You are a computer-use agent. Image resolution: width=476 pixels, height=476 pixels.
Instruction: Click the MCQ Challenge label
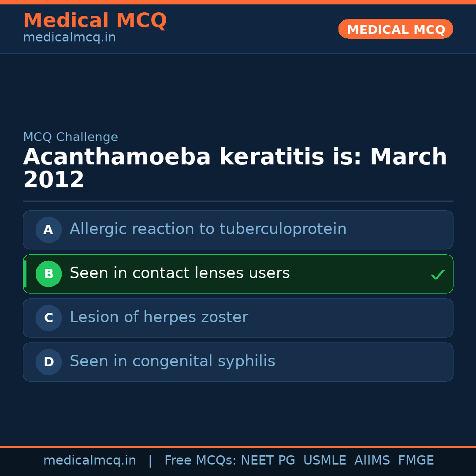coord(71,137)
